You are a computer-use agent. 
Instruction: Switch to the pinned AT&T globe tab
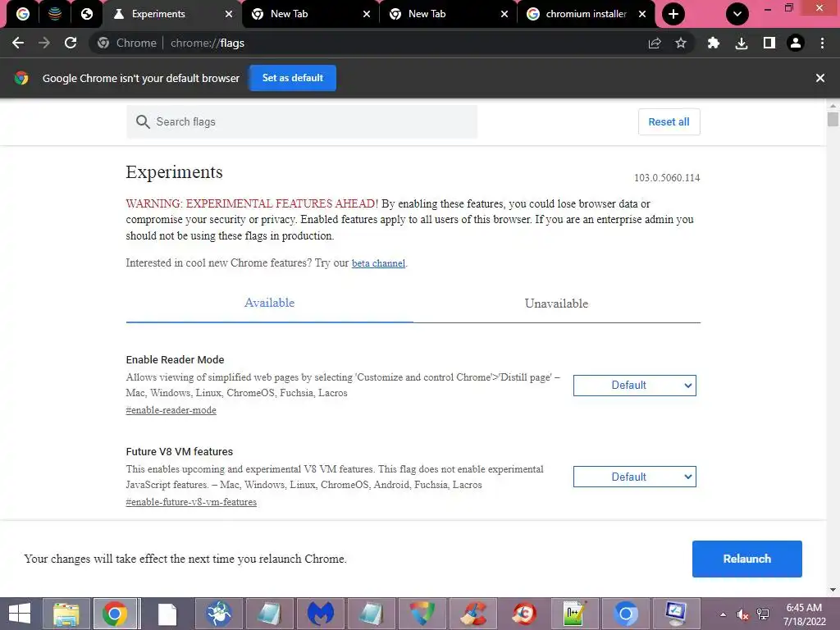55,14
